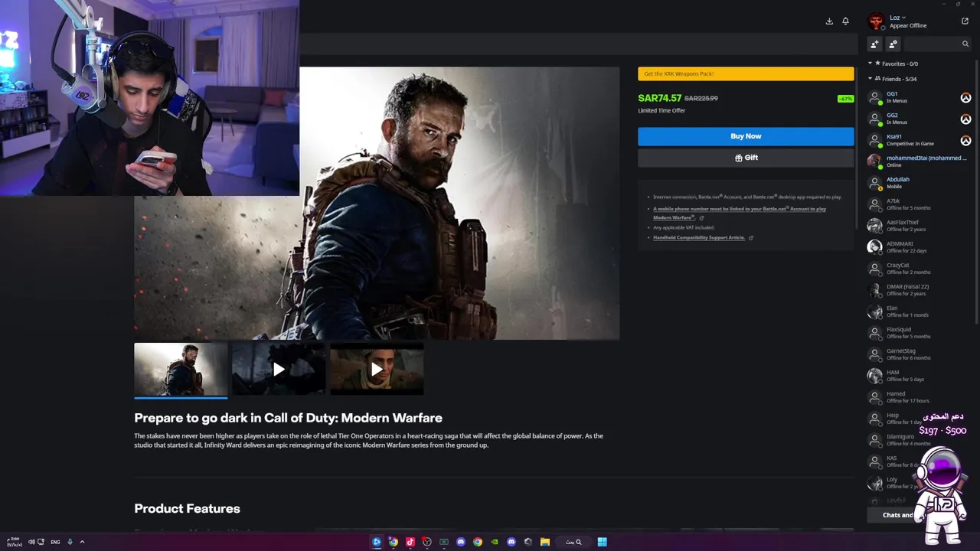Image resolution: width=980 pixels, height=551 pixels.
Task: Click the microphone tray icon
Action: pos(70,542)
